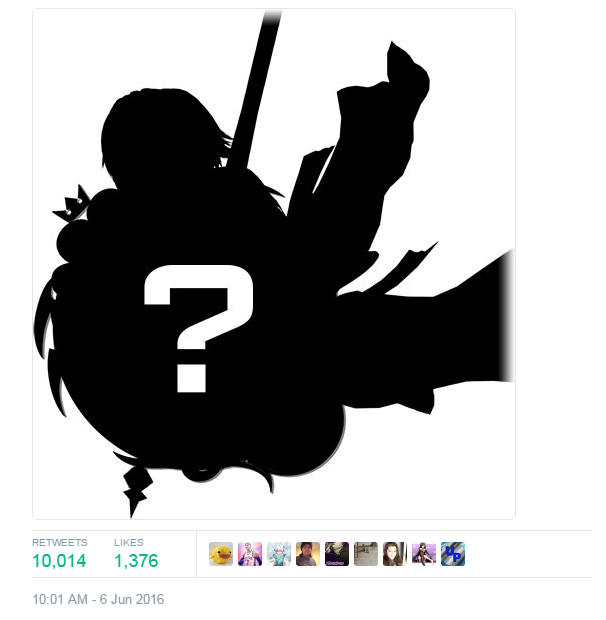Viewport: 606px width, 620px height.
Task: Click the star-shaped earring on silhouette bottom
Action: pyautogui.click(x=137, y=491)
